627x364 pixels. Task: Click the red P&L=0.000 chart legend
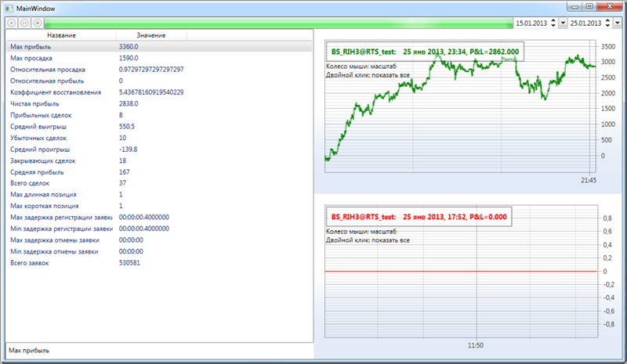(419, 216)
